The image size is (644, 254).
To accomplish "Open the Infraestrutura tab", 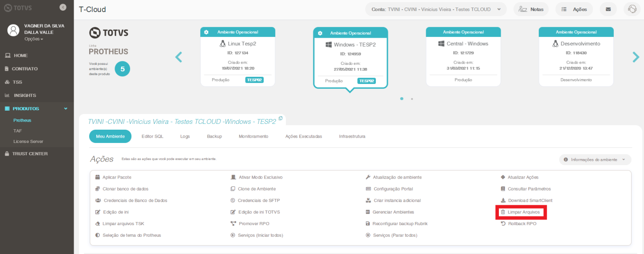I will point(352,136).
